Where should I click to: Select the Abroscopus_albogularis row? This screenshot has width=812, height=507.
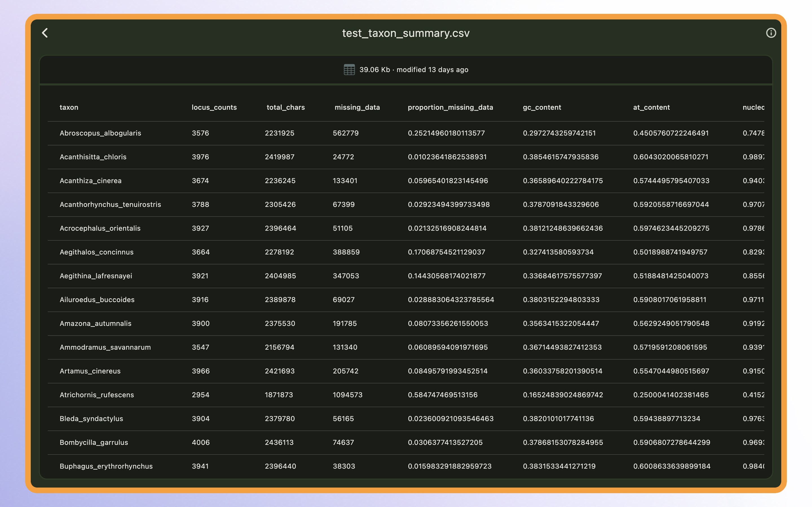pyautogui.click(x=100, y=133)
